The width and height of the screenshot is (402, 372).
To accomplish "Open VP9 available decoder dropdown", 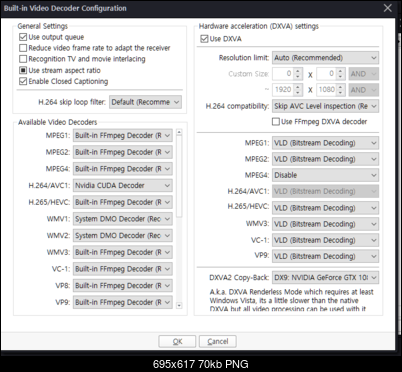I will click(123, 302).
